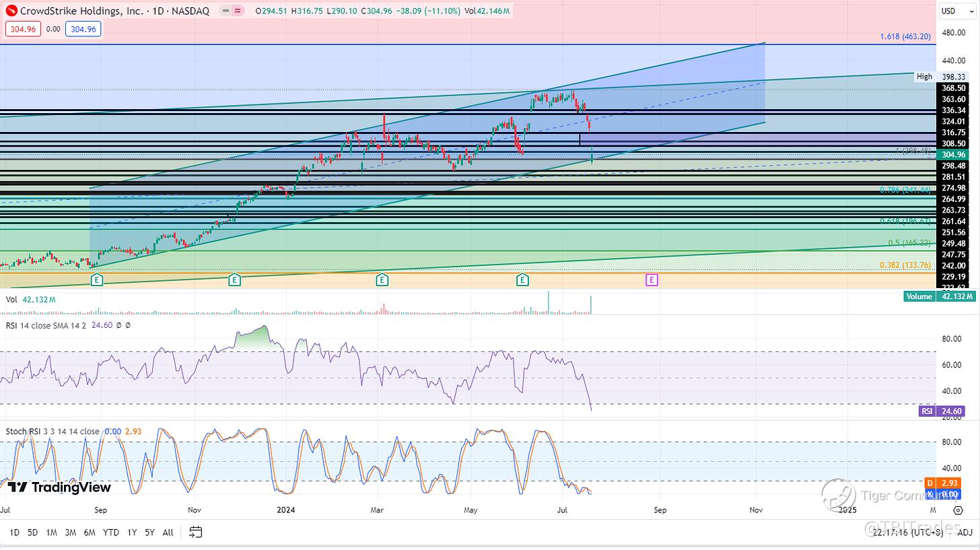Click the May label on time axis

470,510
